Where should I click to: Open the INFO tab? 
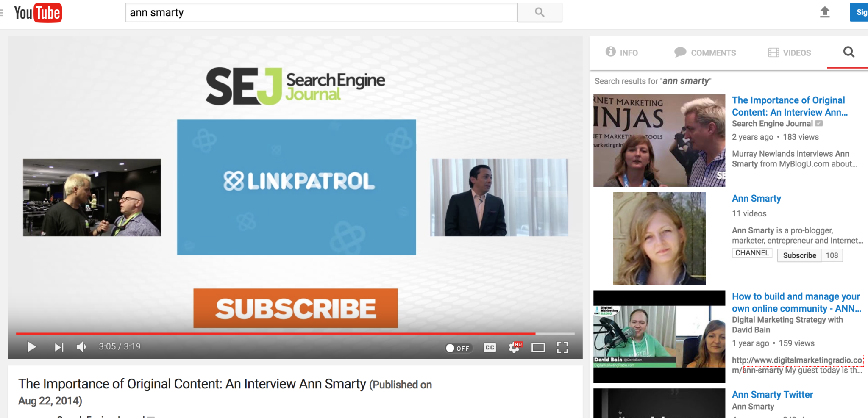[622, 53]
